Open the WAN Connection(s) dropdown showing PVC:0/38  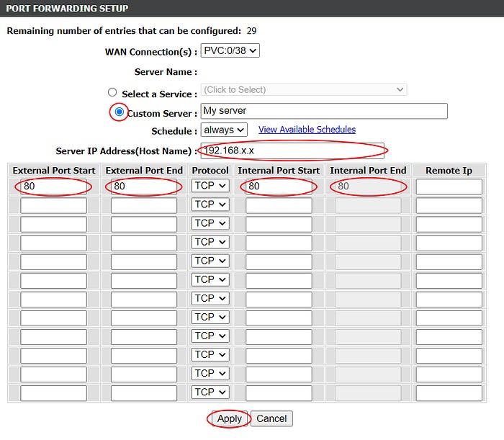coord(230,51)
